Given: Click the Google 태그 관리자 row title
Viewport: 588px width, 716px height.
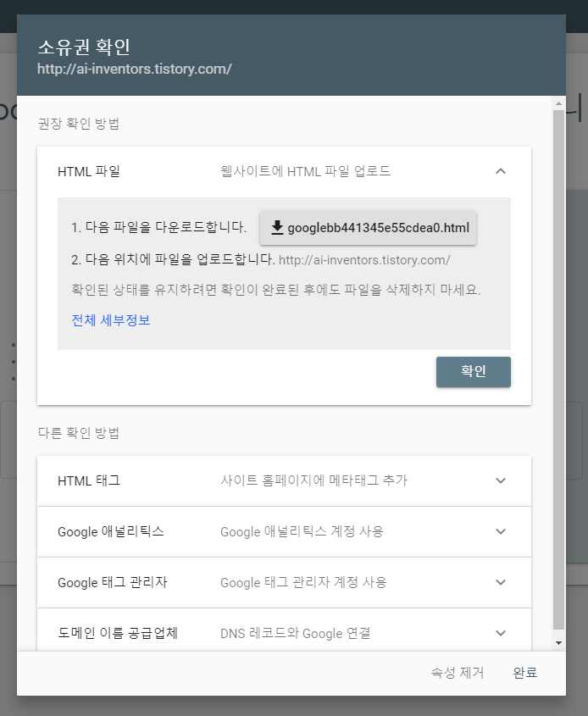Looking at the screenshot, I should 113,582.
